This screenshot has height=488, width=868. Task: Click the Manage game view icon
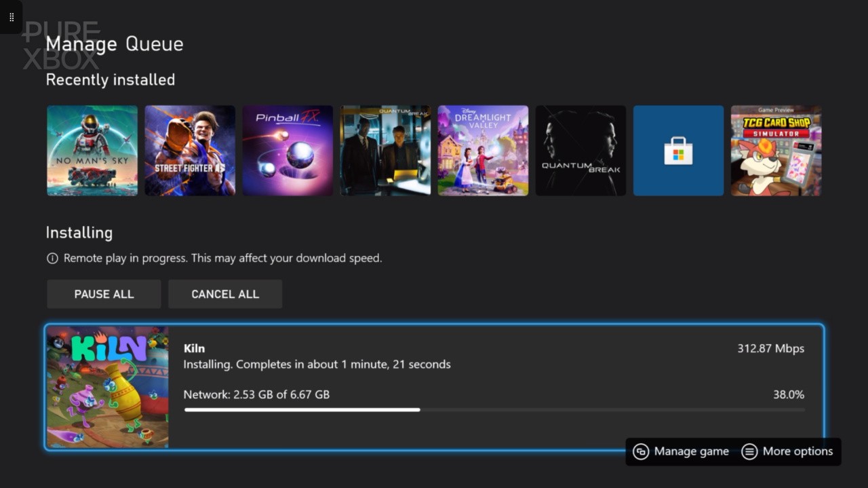pyautogui.click(x=641, y=451)
